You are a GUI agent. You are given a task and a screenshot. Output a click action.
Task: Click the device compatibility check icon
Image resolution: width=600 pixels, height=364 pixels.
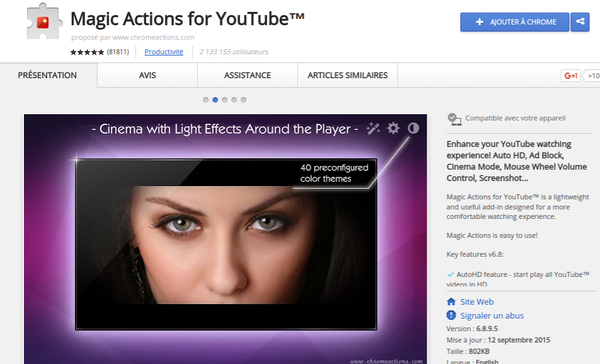454,119
